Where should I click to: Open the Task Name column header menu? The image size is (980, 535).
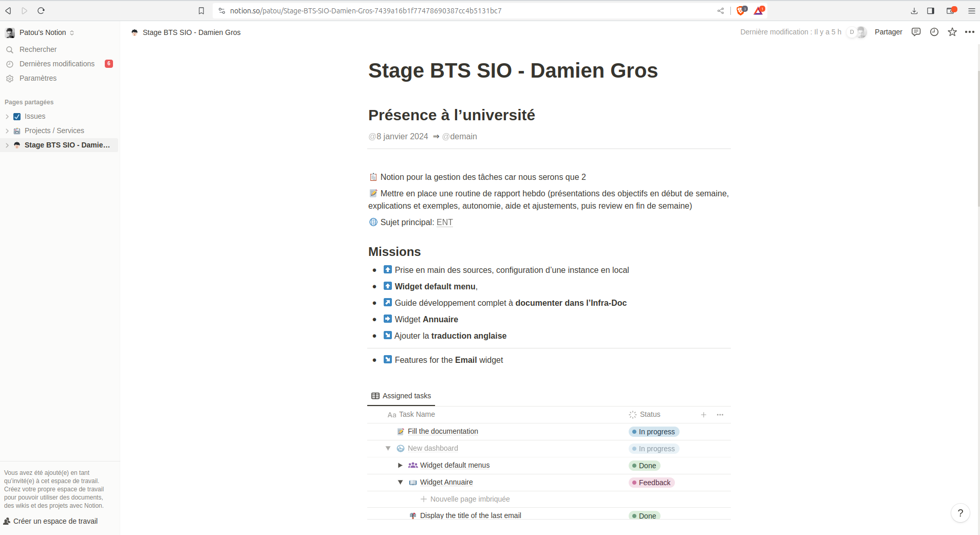(411, 415)
